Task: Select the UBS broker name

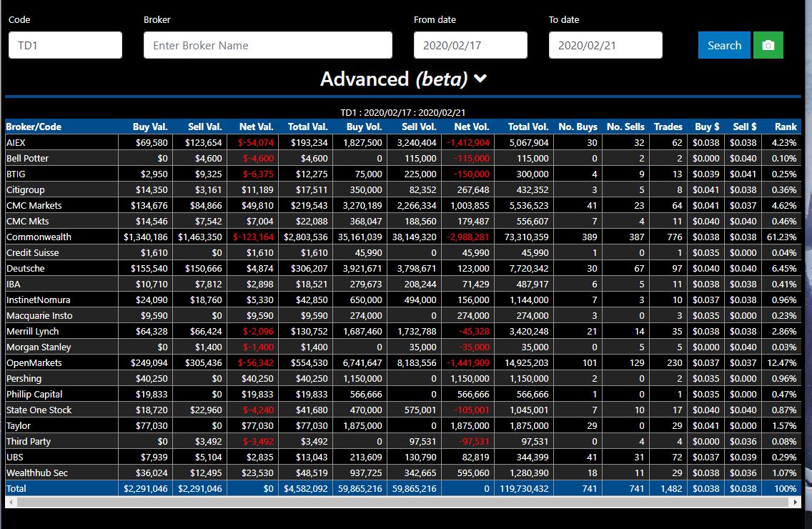Action: click(x=15, y=458)
